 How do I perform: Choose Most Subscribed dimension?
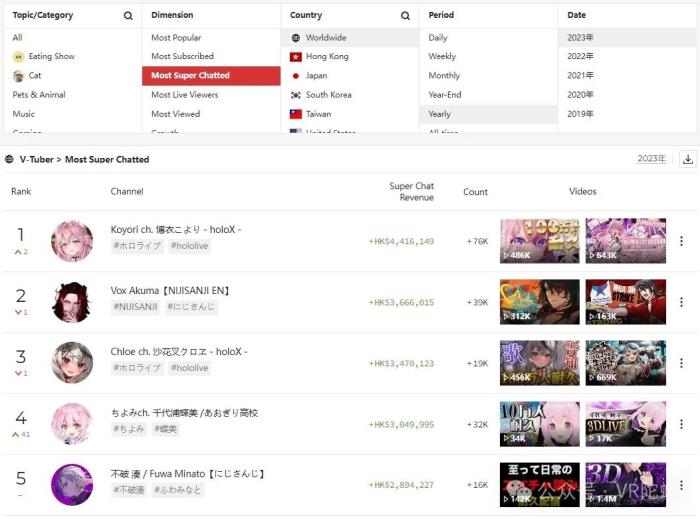pos(182,56)
